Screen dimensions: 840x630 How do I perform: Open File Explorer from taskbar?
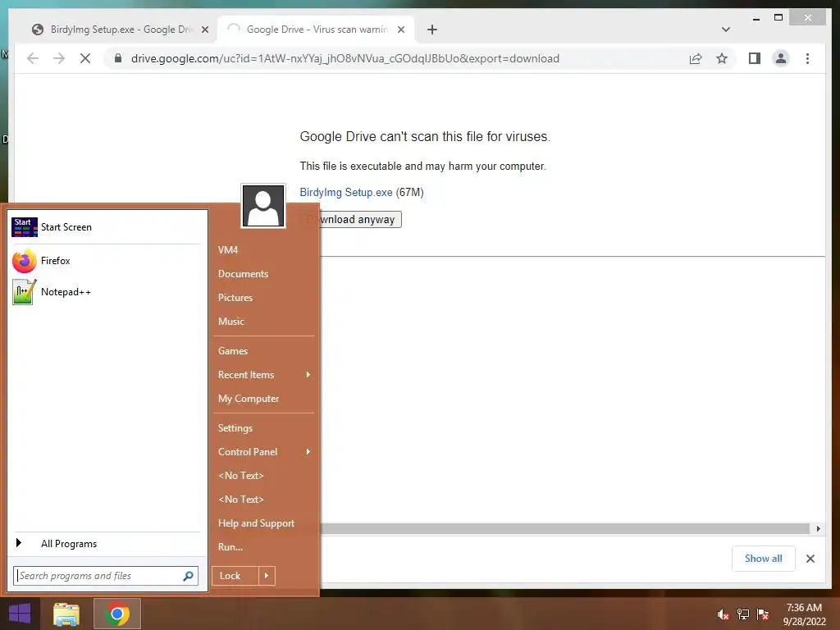click(66, 614)
